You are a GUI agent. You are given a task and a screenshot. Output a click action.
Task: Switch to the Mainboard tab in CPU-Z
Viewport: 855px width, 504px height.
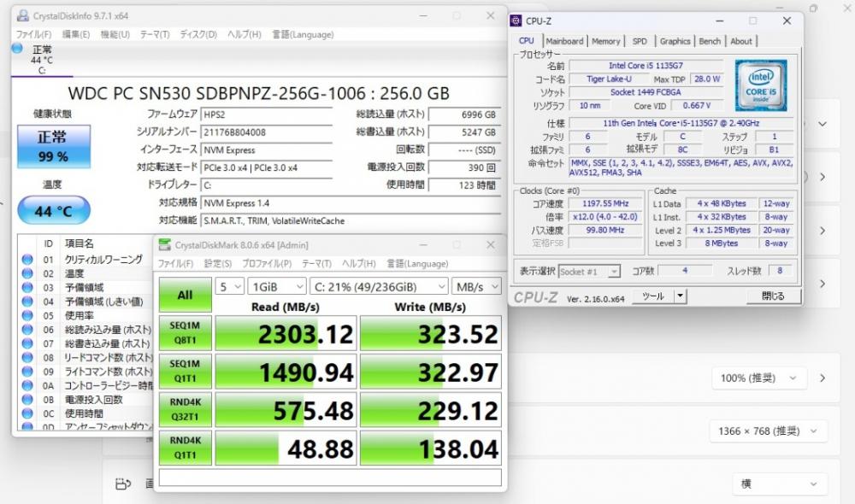(564, 41)
